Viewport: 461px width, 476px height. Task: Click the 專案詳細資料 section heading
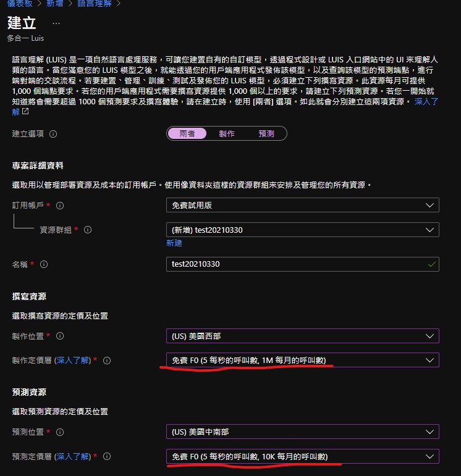pos(38,165)
